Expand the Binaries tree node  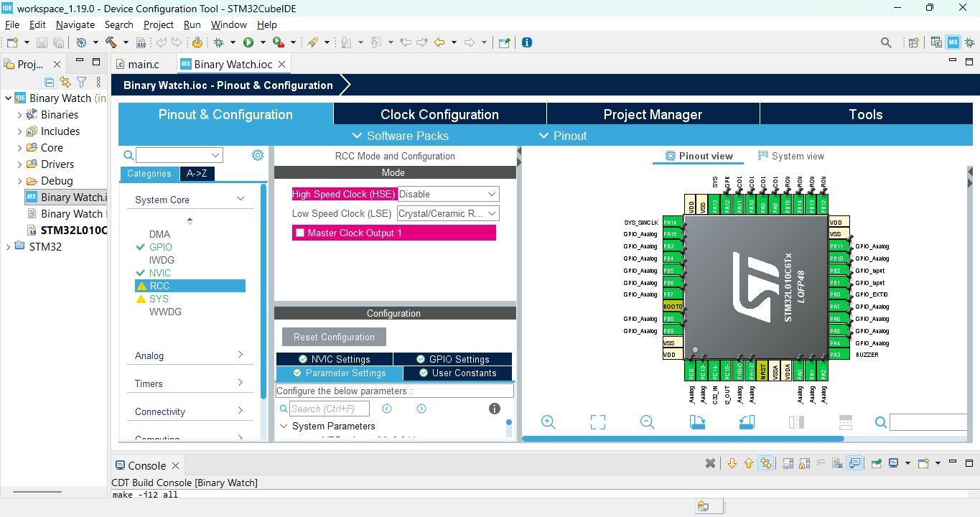(x=19, y=115)
